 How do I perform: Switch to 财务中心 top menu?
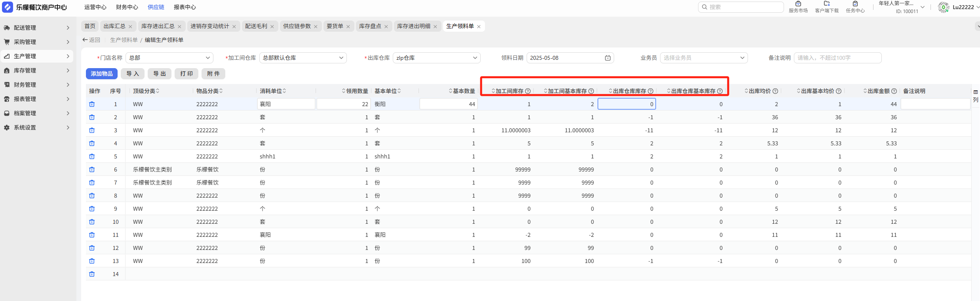pyautogui.click(x=127, y=7)
